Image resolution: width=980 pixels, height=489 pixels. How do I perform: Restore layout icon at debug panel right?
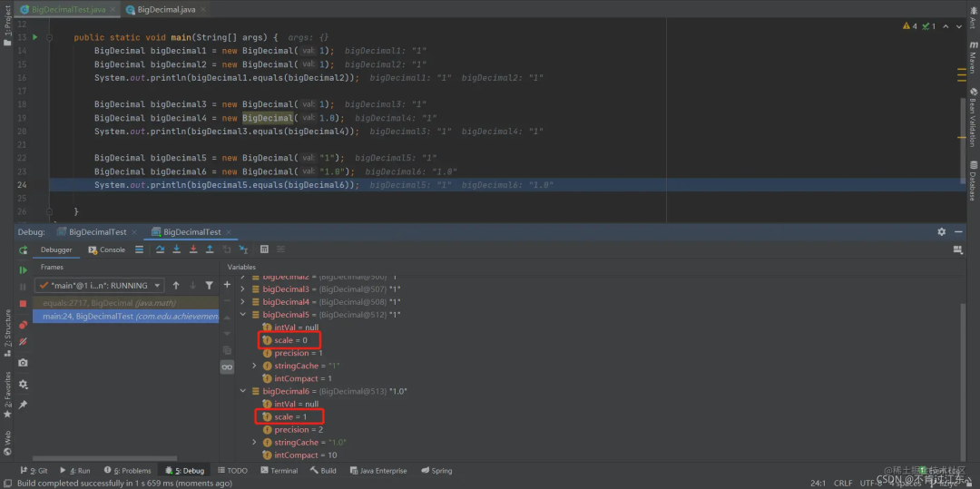pyautogui.click(x=957, y=249)
